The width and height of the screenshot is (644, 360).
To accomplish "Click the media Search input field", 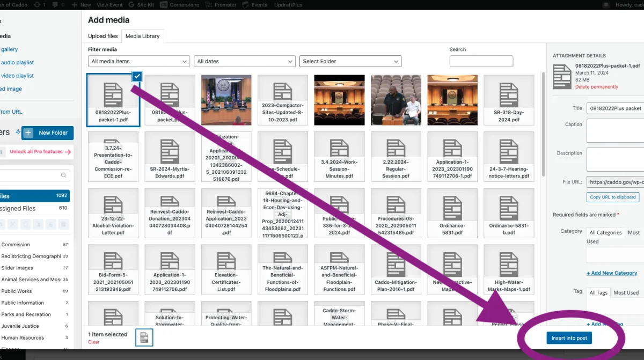I will 481,61.
